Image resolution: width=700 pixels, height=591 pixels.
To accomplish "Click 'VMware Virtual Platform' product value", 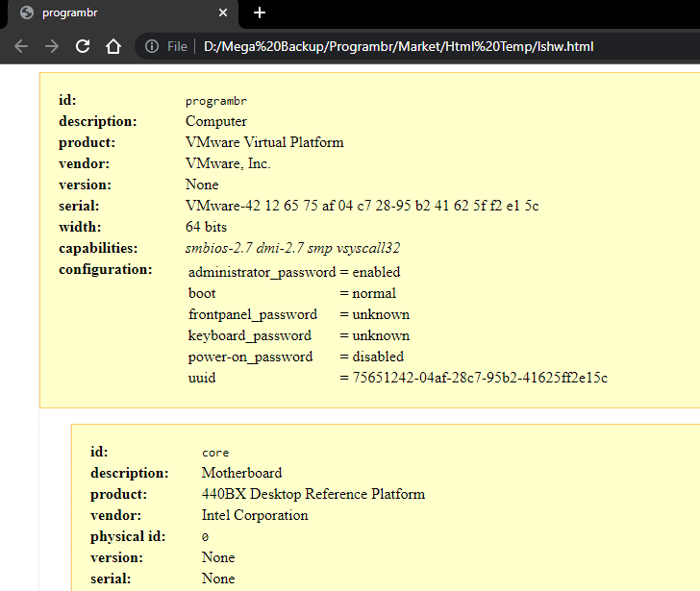I will click(264, 142).
